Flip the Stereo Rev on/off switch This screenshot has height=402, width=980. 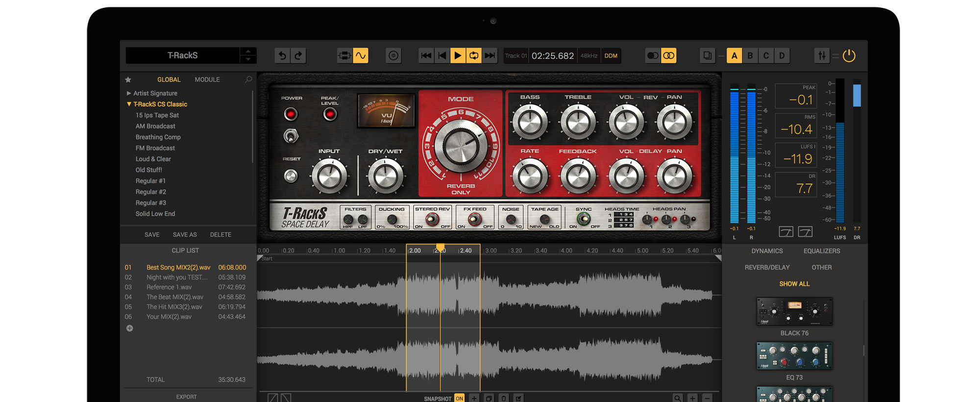coord(432,220)
